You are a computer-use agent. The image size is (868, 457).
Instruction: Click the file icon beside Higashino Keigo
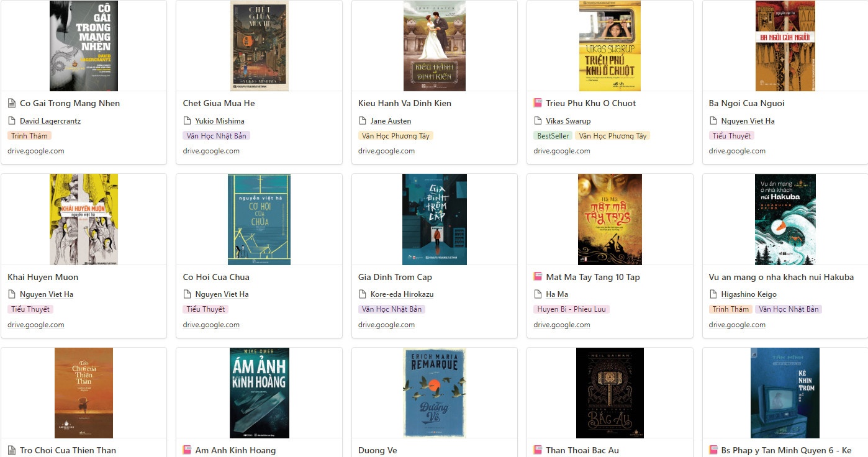pos(713,294)
